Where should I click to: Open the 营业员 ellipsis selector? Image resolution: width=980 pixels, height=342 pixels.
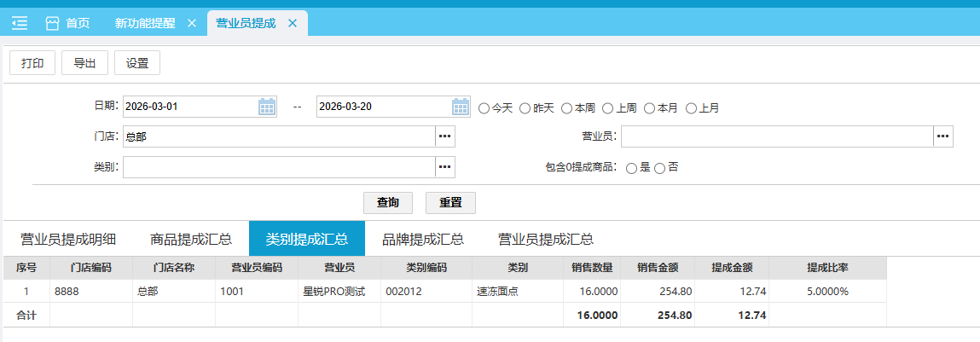(942, 136)
